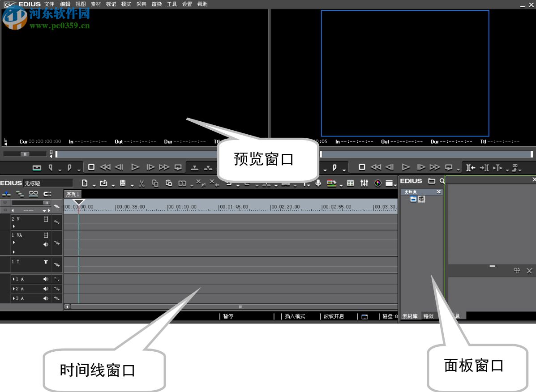Open the 设置 menu

pyautogui.click(x=186, y=4)
